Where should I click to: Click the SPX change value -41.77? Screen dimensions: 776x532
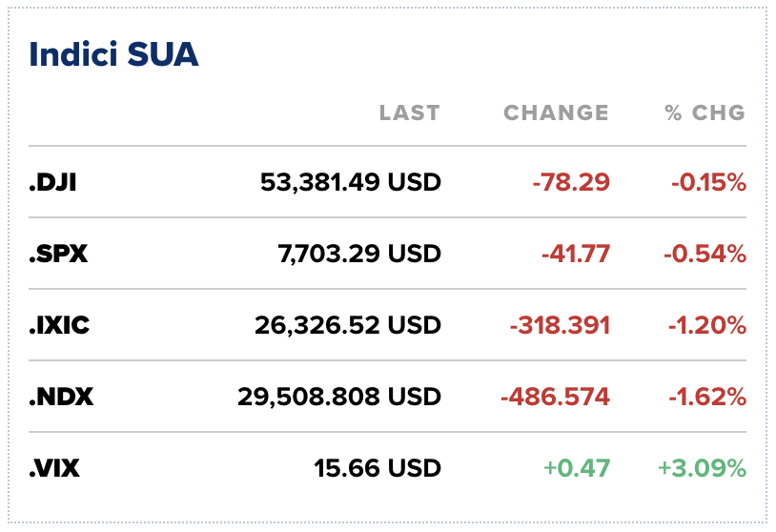pos(576,254)
